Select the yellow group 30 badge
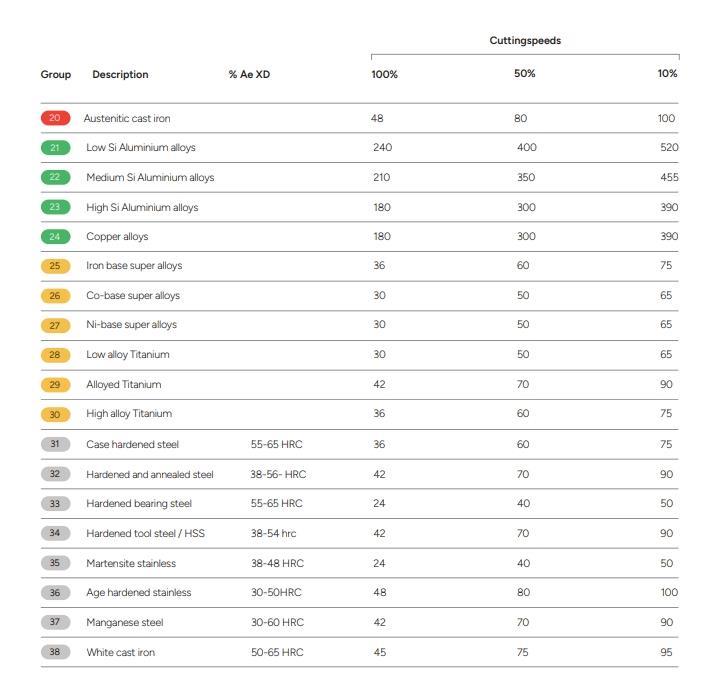This screenshot has height=697, width=724. pos(54,414)
